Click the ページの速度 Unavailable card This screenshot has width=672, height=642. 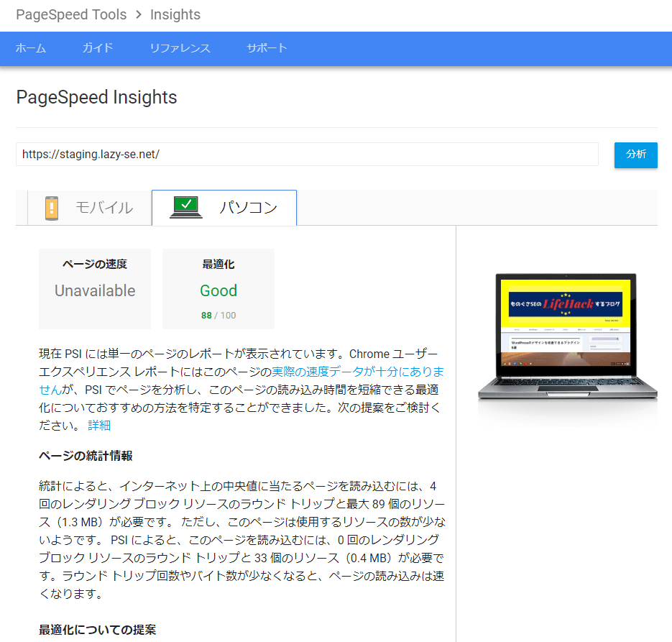(95, 289)
